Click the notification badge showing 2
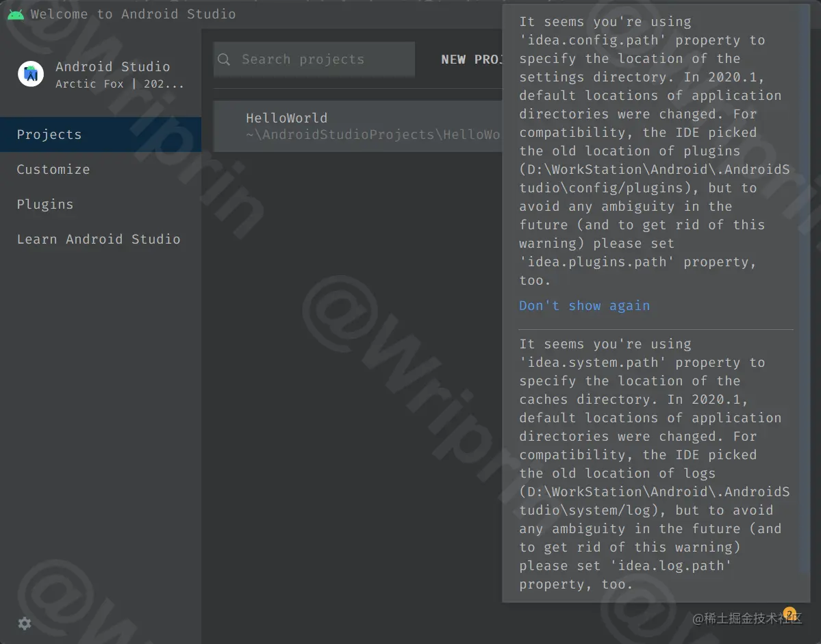 point(789,614)
